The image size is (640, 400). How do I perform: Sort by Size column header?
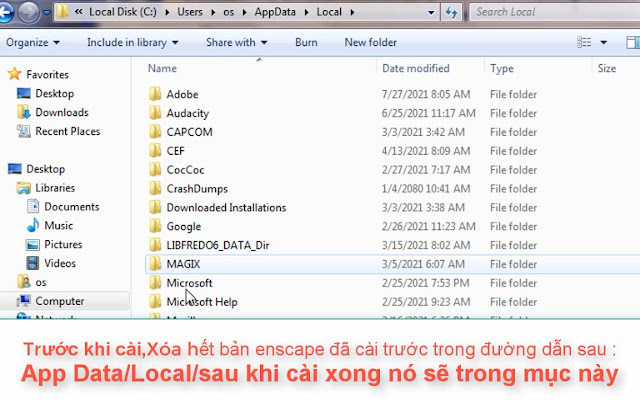coord(607,68)
